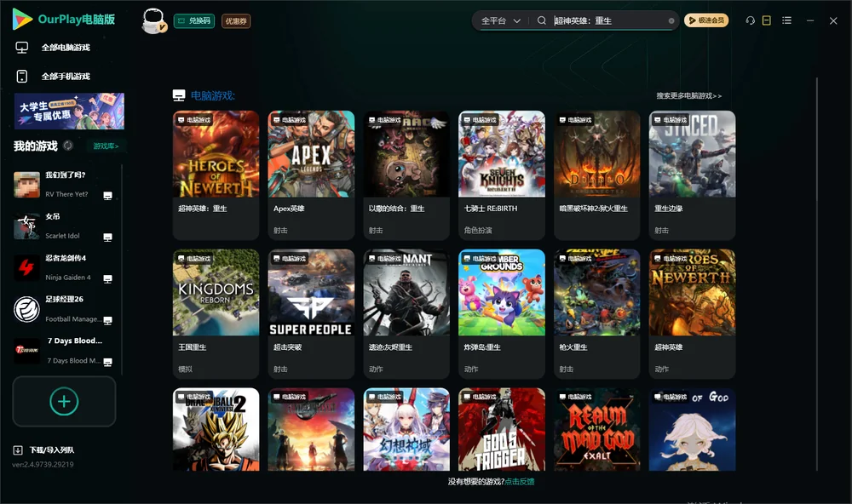Open 超神英雄 action game card

tap(692, 313)
